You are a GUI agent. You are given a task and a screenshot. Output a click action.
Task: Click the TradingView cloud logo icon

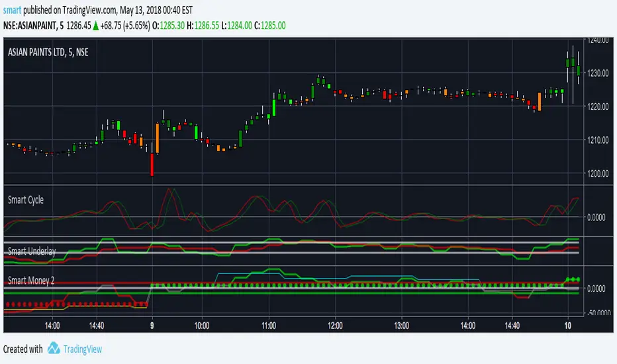54,348
